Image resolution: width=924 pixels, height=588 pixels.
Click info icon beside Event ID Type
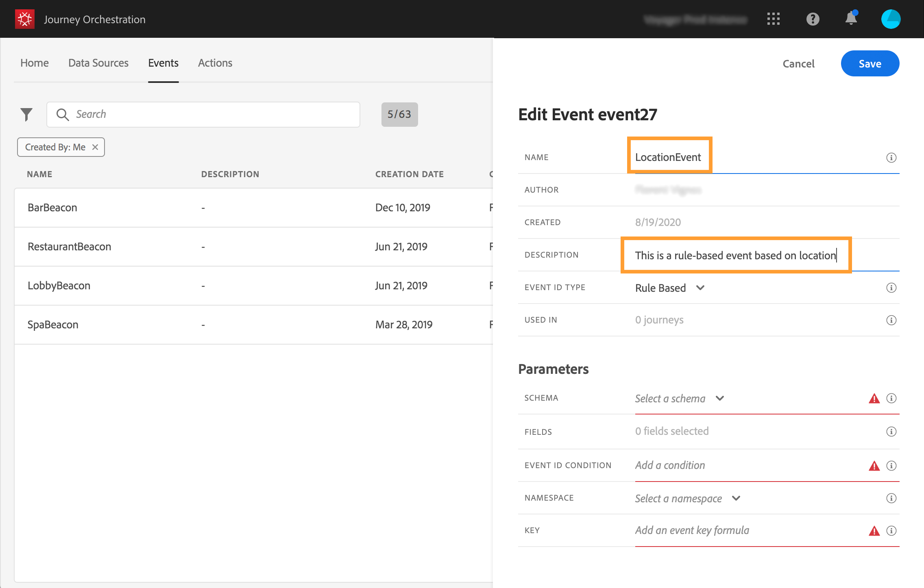[x=891, y=288]
